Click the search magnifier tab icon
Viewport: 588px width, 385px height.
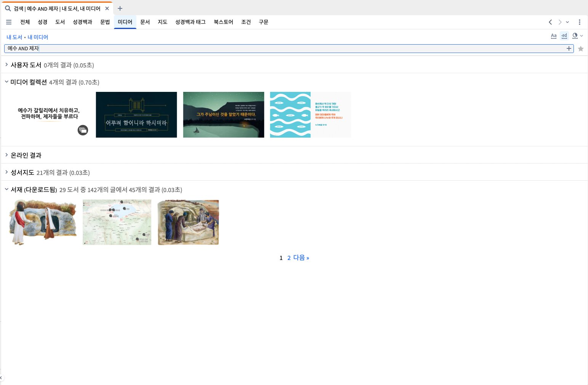click(8, 8)
